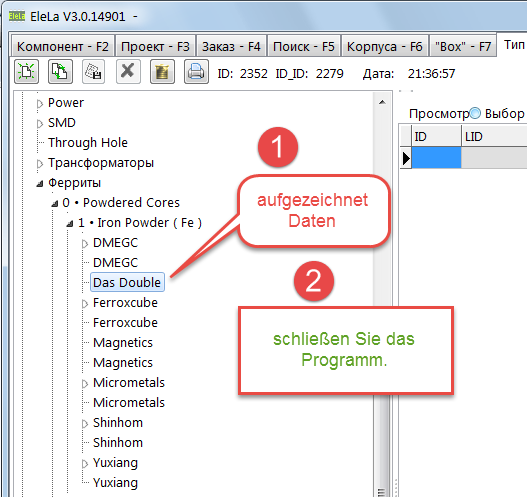Viewport: 527px width, 497px height.
Task: Click the ID: 2352 text
Action: [242, 74]
